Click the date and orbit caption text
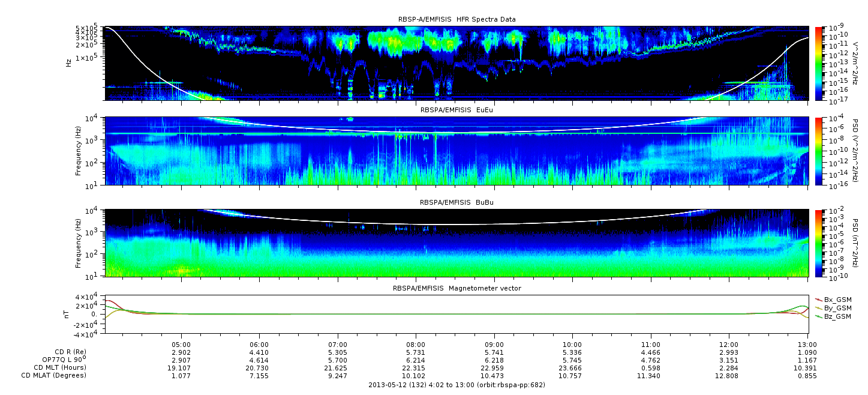 click(456, 385)
